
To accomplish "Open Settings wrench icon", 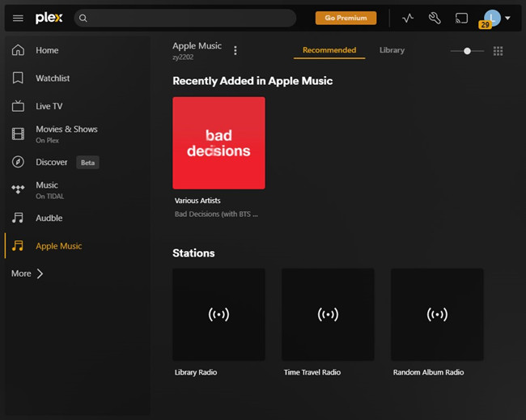I will 435,18.
